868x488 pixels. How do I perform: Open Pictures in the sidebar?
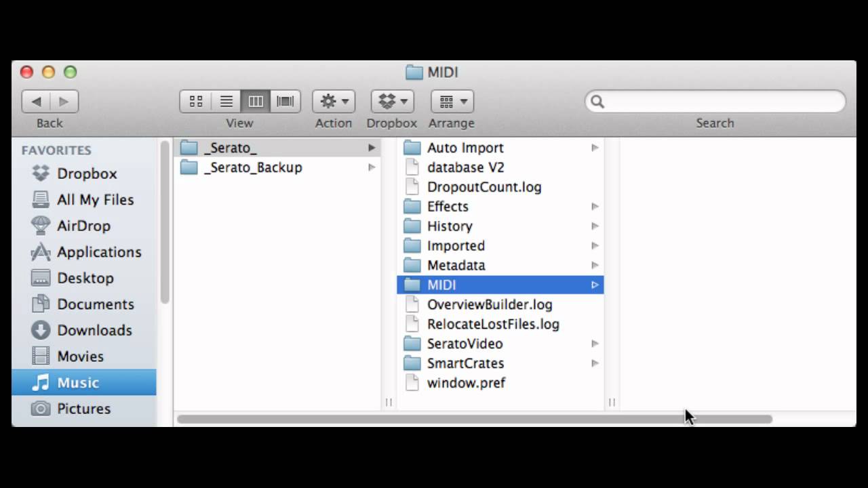point(84,408)
